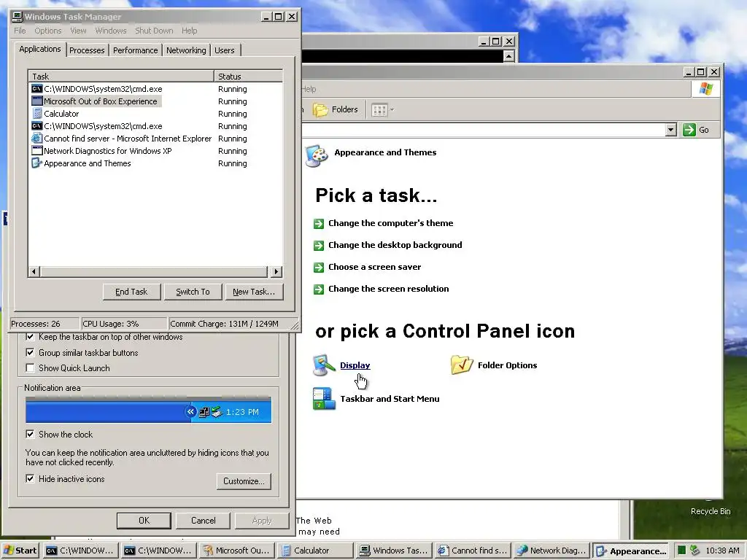Click the Windows flag logo in explorer window
The width and height of the screenshot is (747, 560).
click(705, 89)
